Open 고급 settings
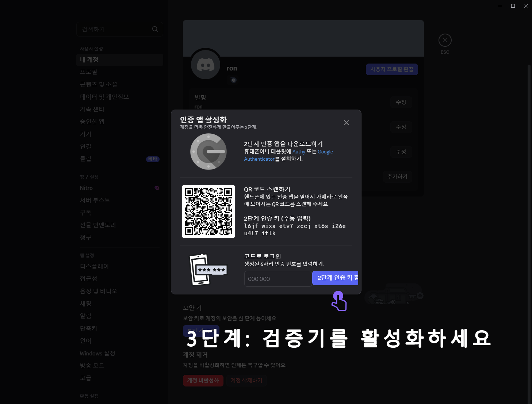532x404 pixels. click(120, 378)
